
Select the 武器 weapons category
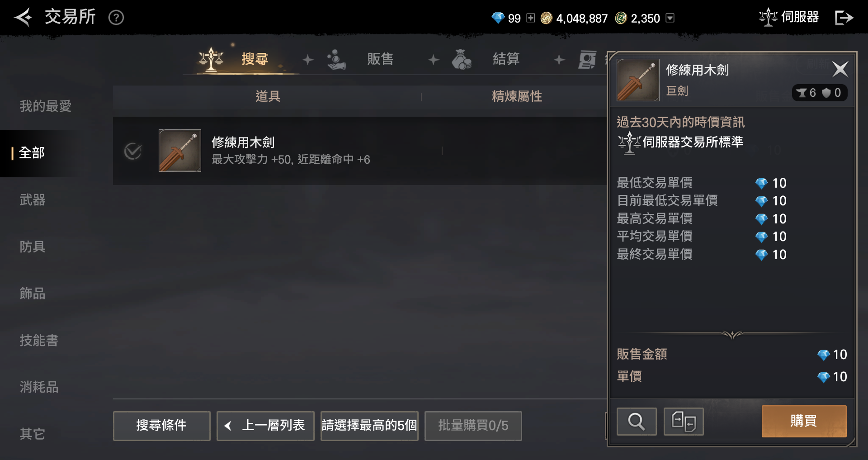(x=33, y=200)
